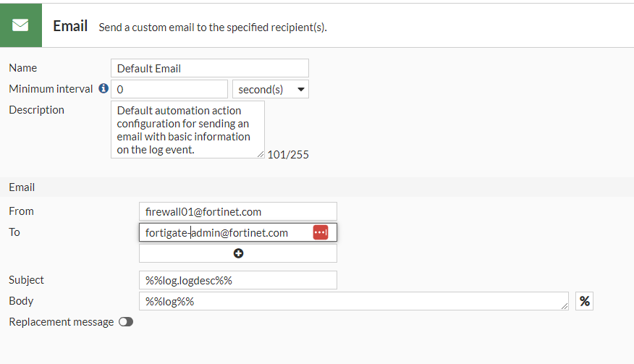Click the Description box resize handle
This screenshot has height=364, width=634.
click(x=261, y=154)
